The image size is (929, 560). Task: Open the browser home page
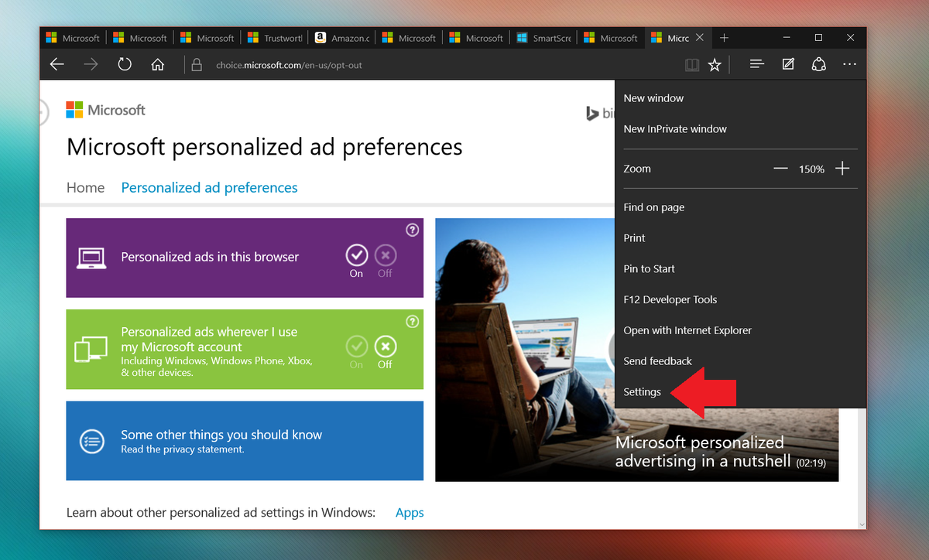(x=158, y=64)
